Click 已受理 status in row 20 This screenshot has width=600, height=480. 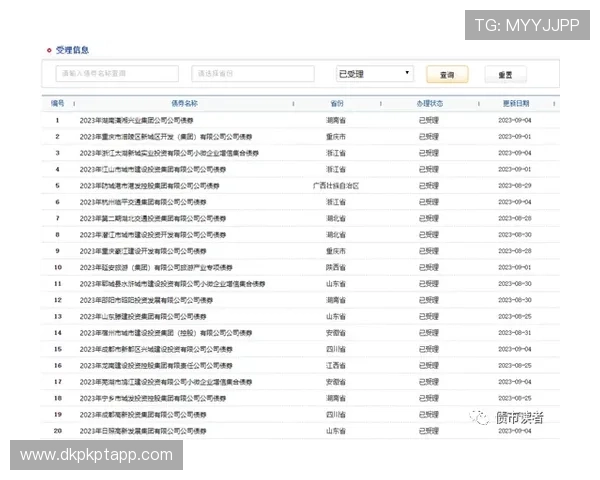429,431
